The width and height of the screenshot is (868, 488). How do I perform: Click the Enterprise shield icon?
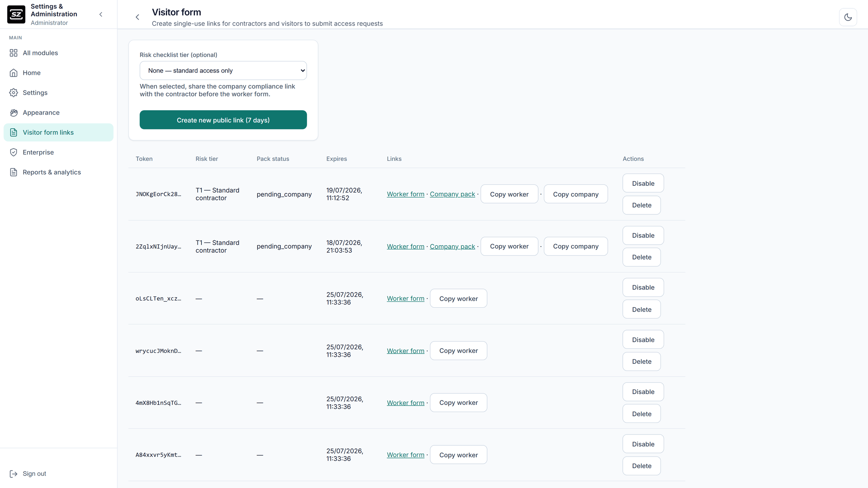point(13,152)
